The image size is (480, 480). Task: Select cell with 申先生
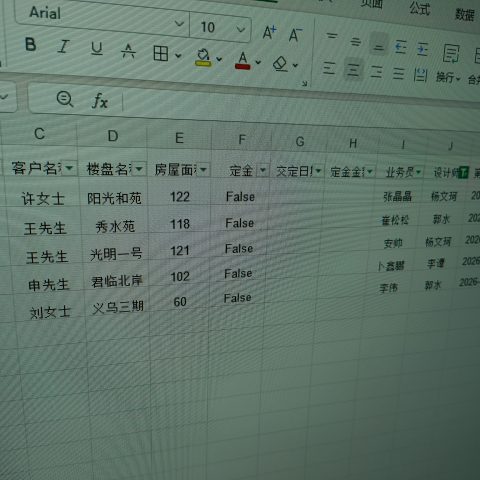pos(49,285)
